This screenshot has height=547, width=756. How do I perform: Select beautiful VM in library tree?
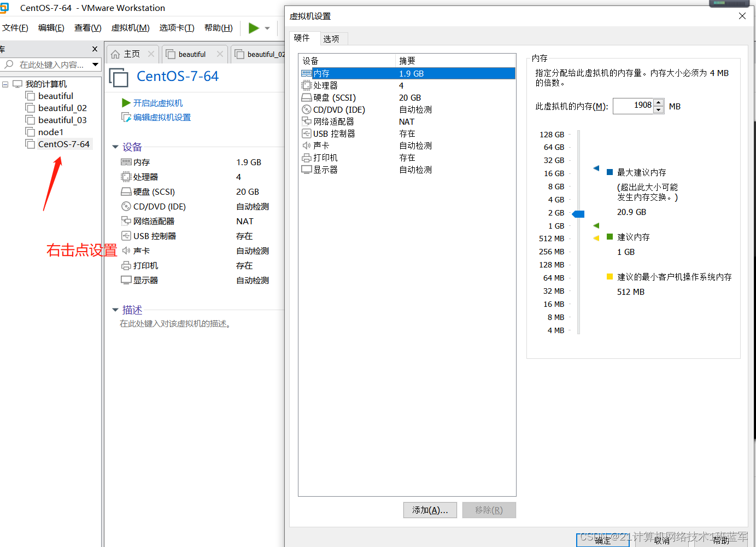click(55, 96)
